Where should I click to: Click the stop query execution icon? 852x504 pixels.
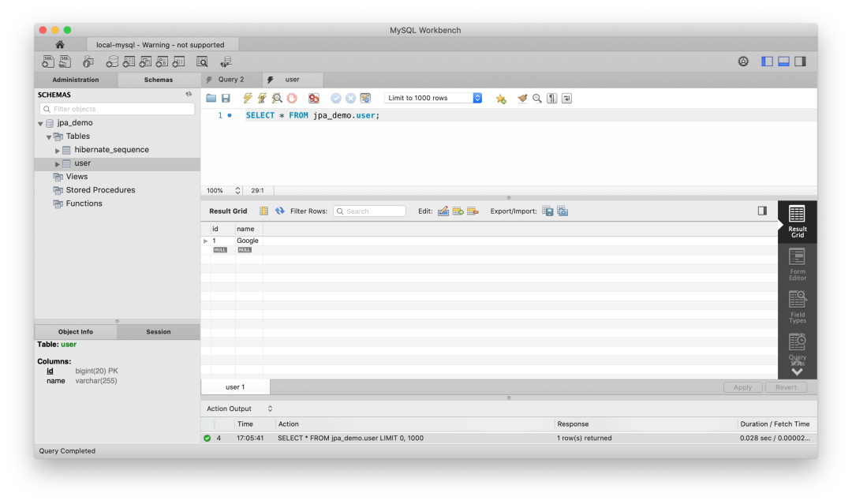pos(293,99)
